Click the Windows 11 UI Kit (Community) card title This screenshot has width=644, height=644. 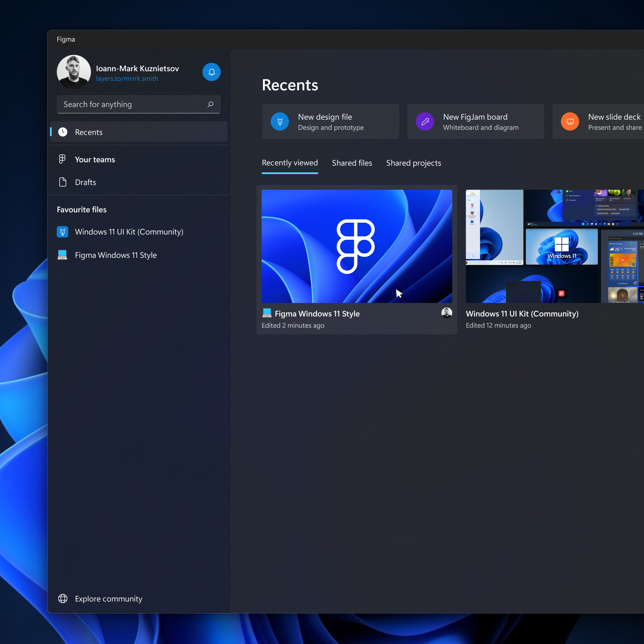tap(522, 314)
